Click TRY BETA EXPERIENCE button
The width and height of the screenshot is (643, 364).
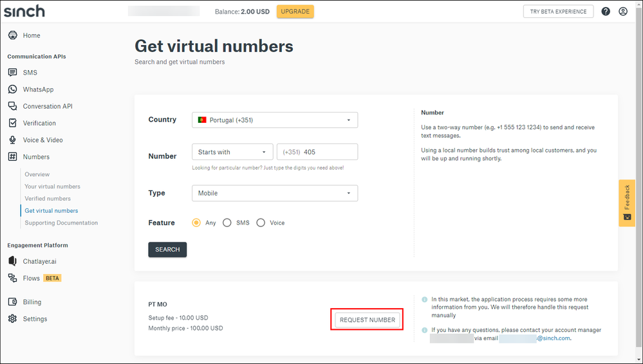(558, 12)
